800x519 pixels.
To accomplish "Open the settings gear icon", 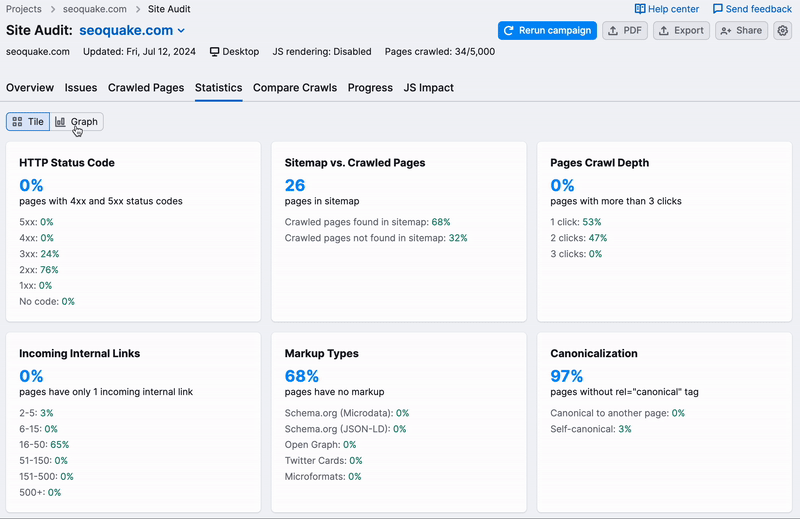I will pyautogui.click(x=783, y=31).
